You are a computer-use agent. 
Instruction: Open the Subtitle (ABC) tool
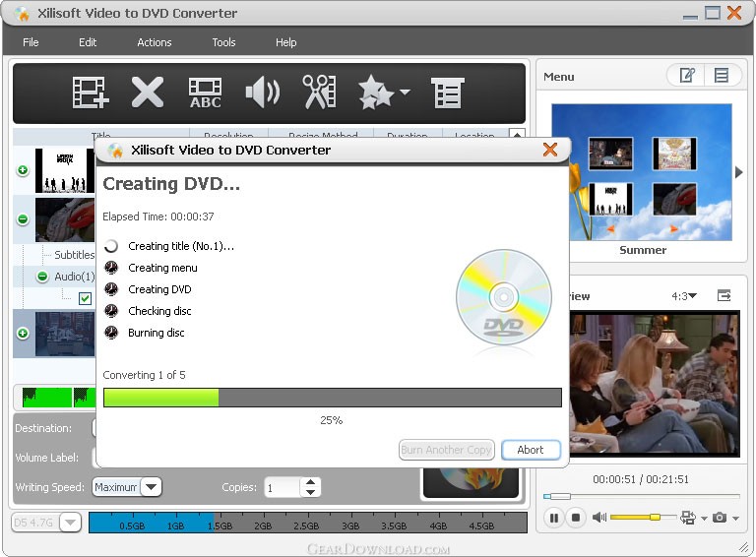pyautogui.click(x=206, y=93)
